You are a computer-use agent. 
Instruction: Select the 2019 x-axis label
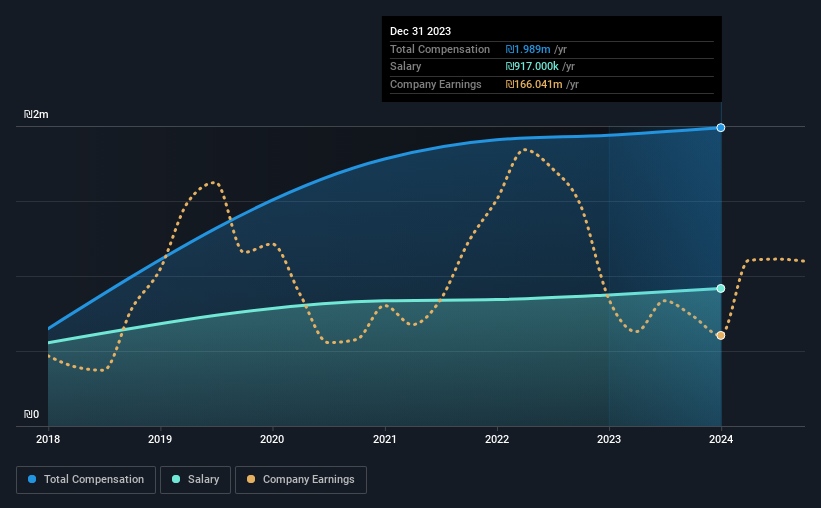click(x=160, y=439)
